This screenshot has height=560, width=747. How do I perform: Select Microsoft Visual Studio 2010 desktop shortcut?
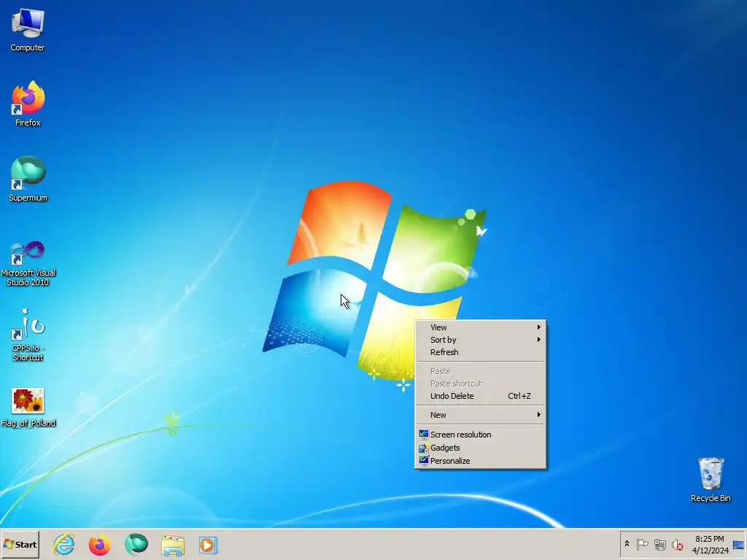click(x=28, y=263)
